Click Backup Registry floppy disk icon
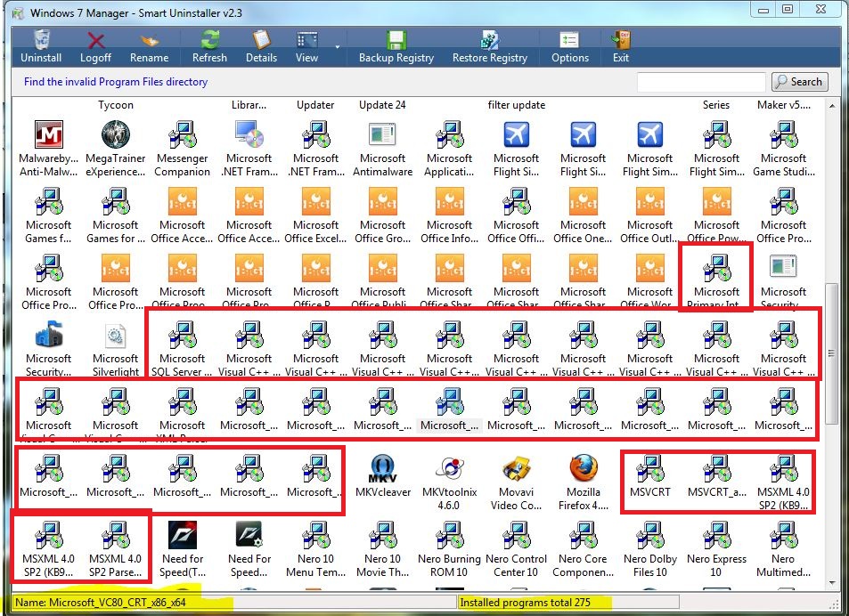Viewport: 849px width, 616px height. pos(396,40)
